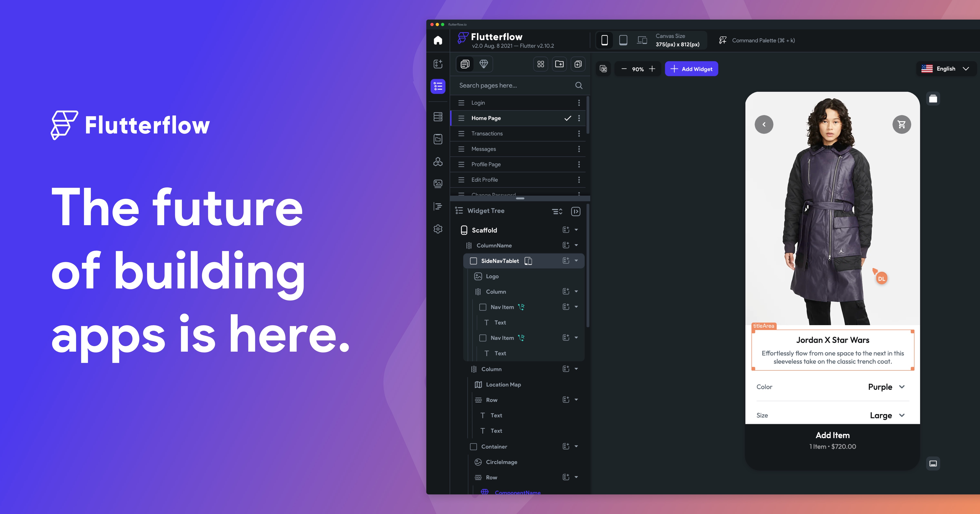Collapse the Scaffold node in the Widget Tree
The width and height of the screenshot is (980, 514).
[577, 230]
